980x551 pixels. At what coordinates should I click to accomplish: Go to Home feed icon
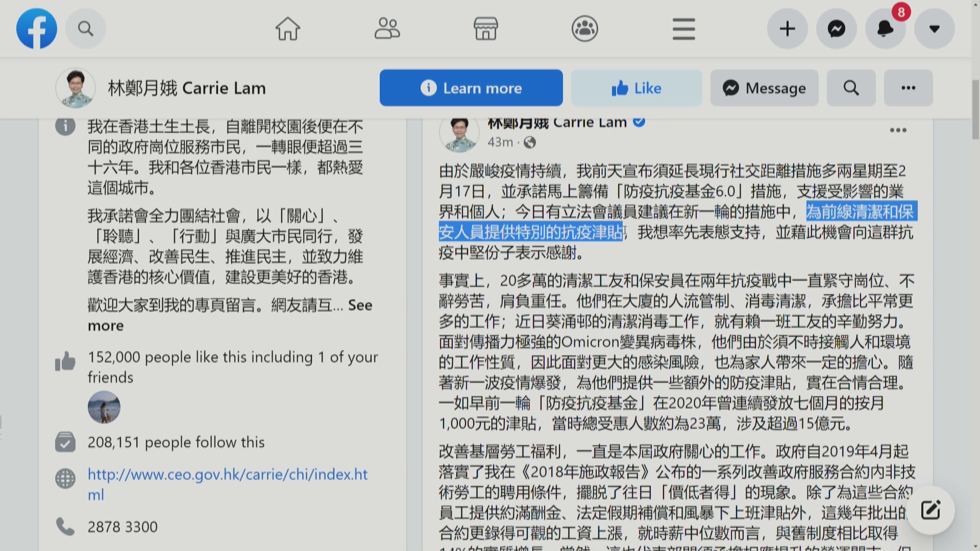pyautogui.click(x=288, y=29)
